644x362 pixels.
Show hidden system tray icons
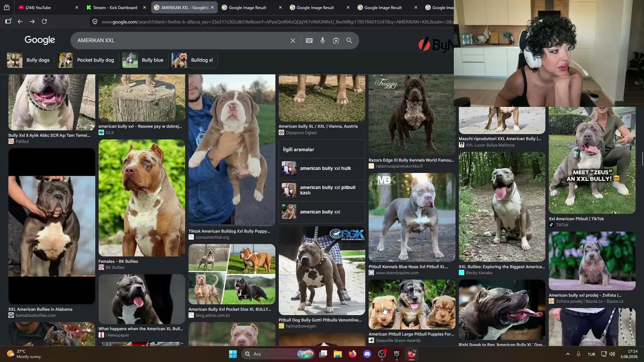pos(568,354)
